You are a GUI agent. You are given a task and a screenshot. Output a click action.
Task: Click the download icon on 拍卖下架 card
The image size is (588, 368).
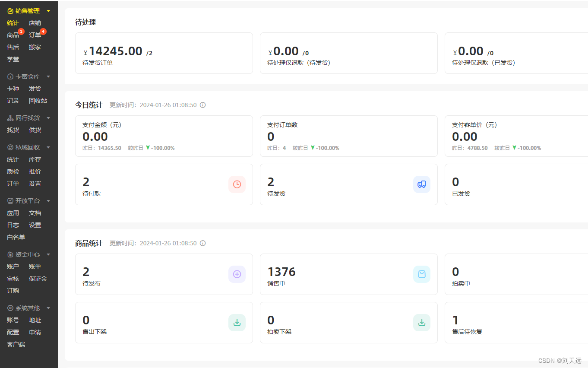click(422, 323)
